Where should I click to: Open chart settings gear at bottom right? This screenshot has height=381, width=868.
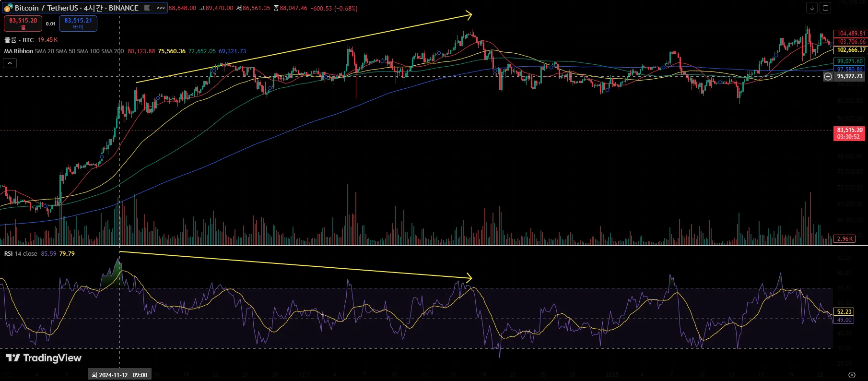(852, 375)
